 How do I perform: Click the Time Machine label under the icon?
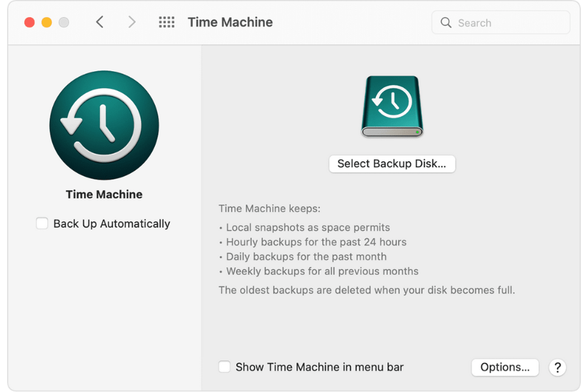tap(105, 194)
